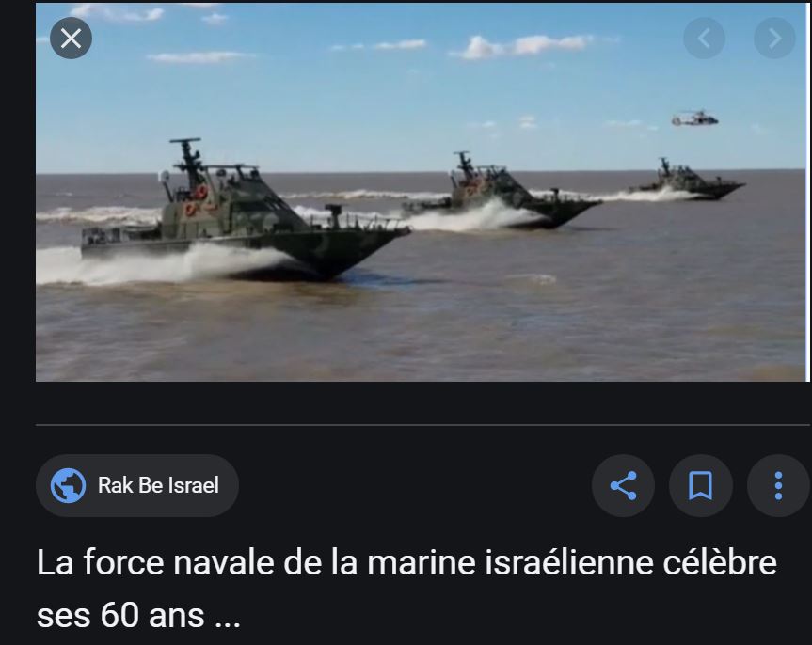Screen dimensions: 812x645
Task: Open the patrol boats photo
Action: point(422,192)
